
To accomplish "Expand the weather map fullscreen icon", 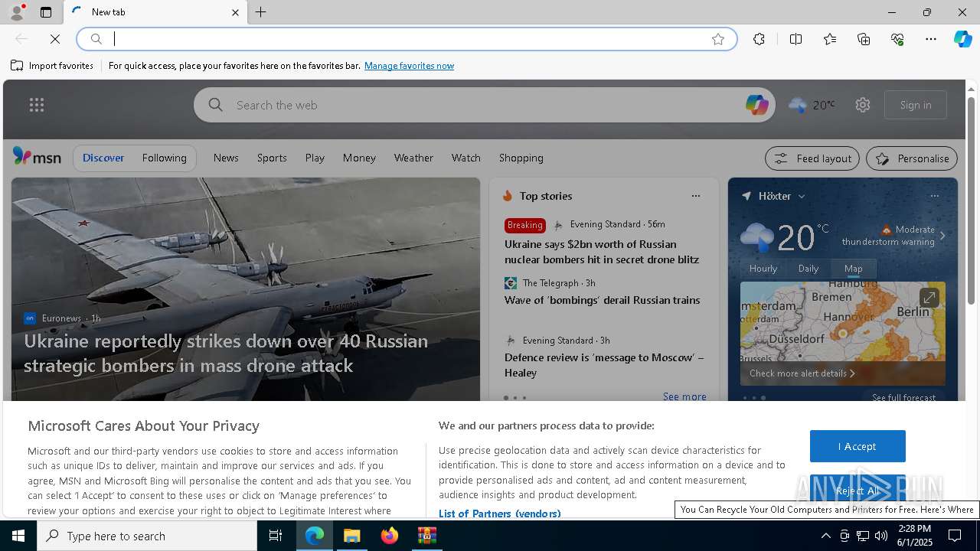I will pos(929,298).
